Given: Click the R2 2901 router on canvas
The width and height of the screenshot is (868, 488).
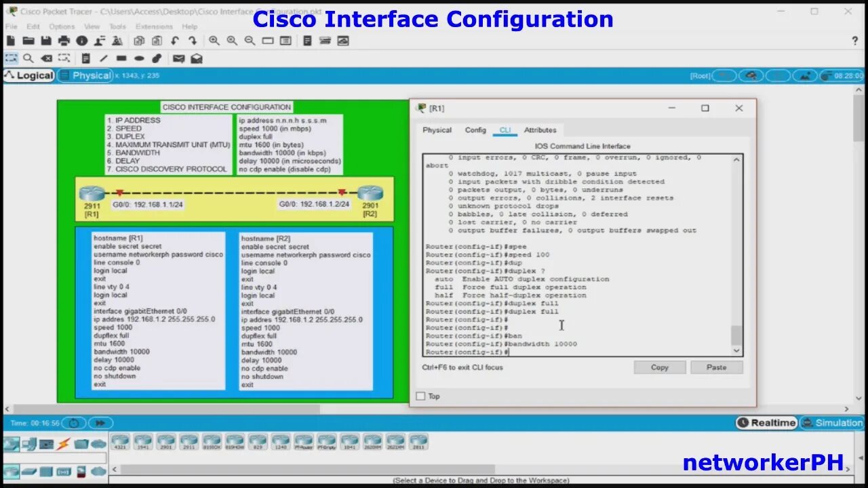Looking at the screenshot, I should coord(370,194).
